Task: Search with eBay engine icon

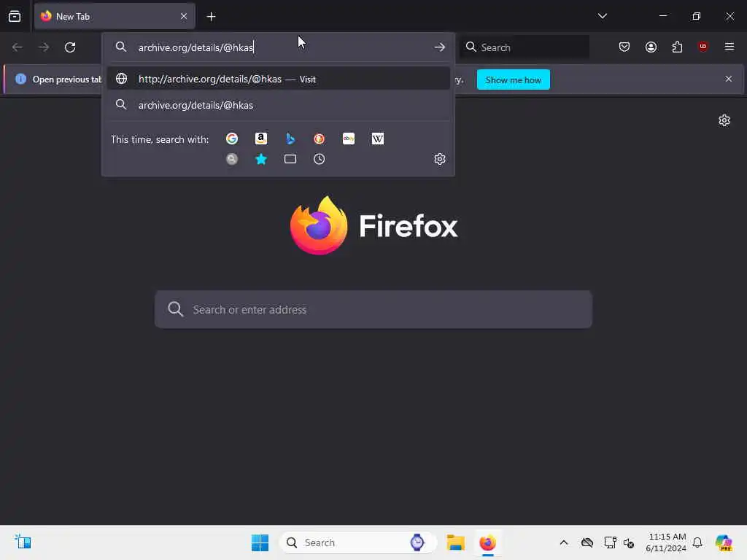Action: pos(349,139)
